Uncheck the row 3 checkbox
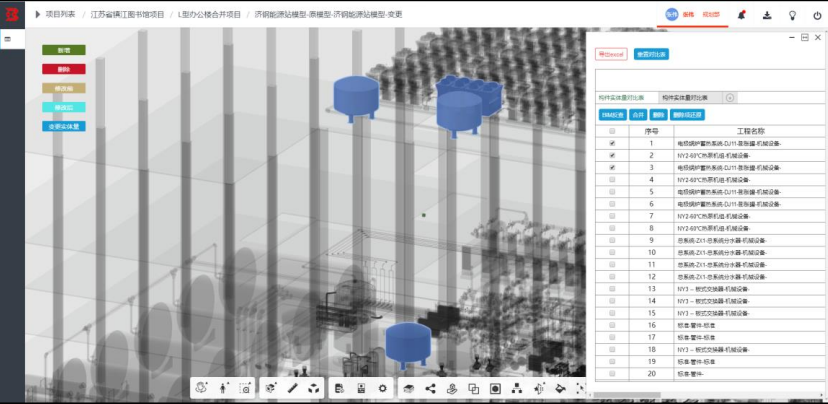 [612, 167]
